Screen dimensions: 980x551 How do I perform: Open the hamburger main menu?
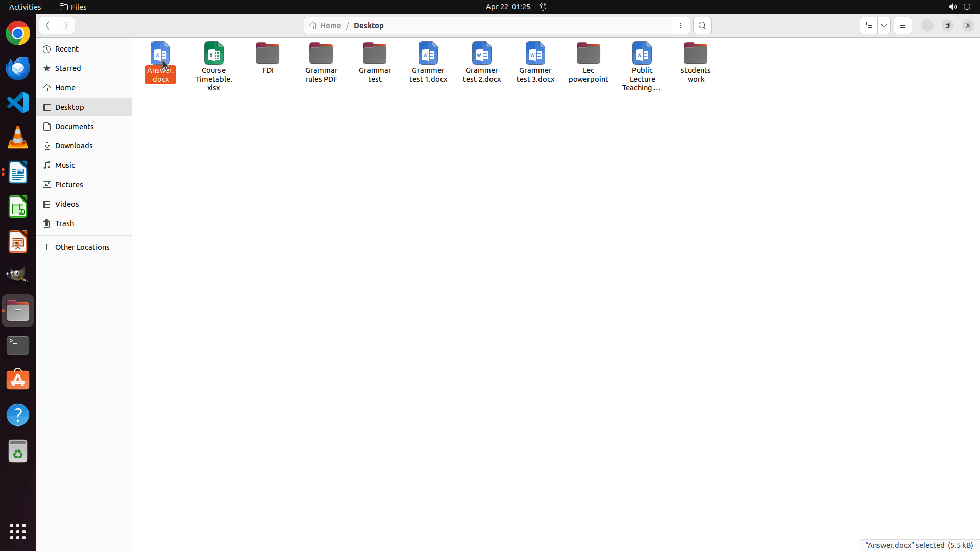tap(902, 26)
